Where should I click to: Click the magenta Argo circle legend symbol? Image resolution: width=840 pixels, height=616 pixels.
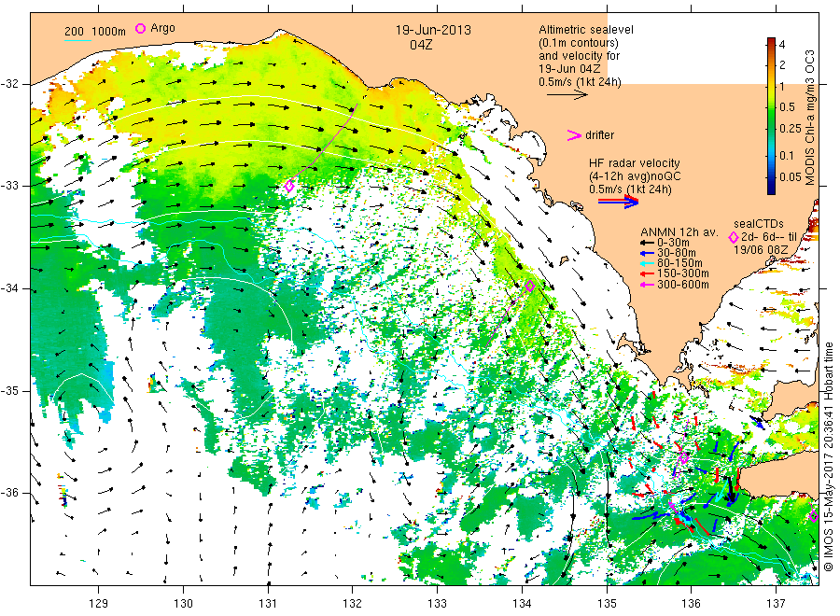140,28
